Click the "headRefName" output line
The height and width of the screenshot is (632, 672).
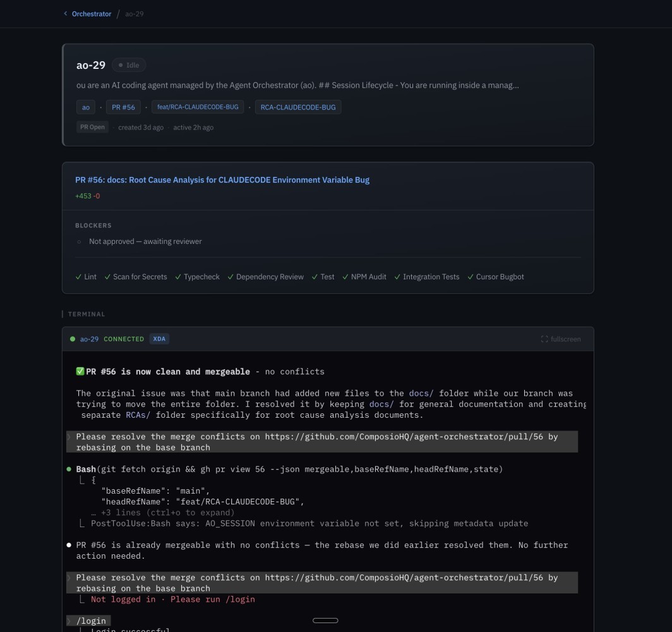(x=203, y=502)
